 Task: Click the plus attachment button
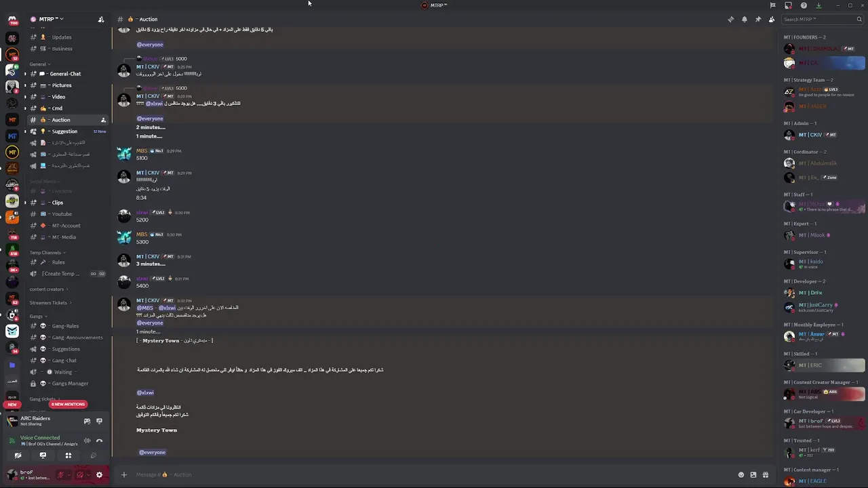point(123,474)
